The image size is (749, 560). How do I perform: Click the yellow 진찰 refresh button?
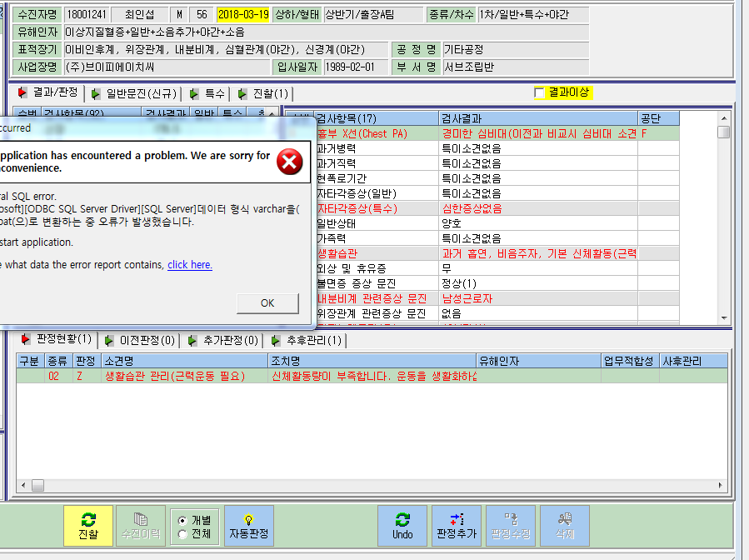[88, 526]
